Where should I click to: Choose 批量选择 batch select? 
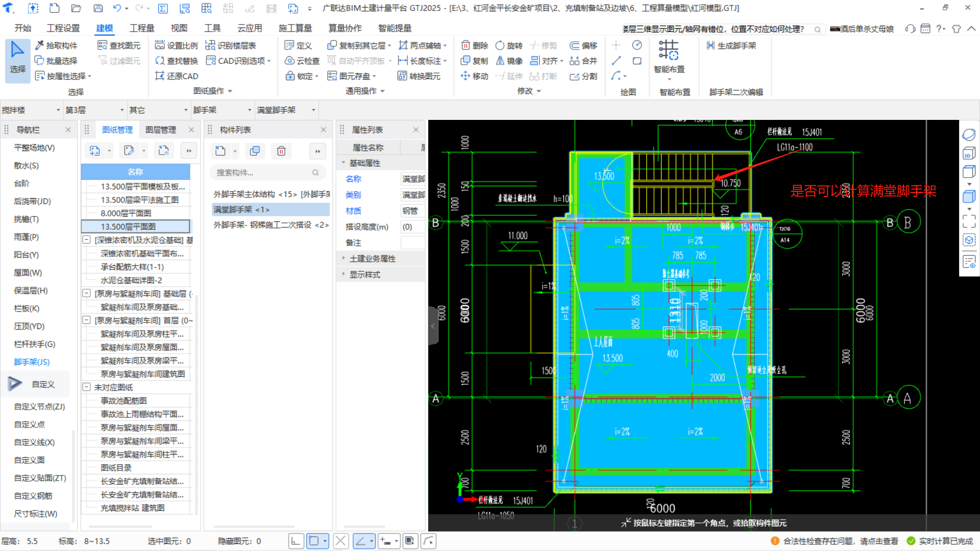(56, 61)
